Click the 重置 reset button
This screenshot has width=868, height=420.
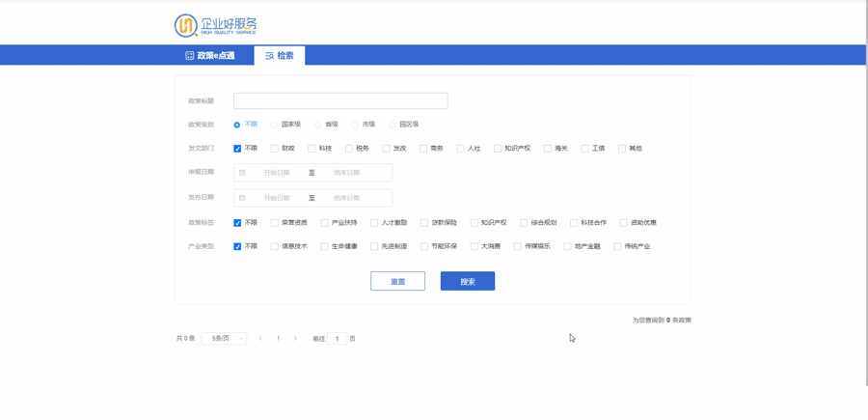click(398, 281)
